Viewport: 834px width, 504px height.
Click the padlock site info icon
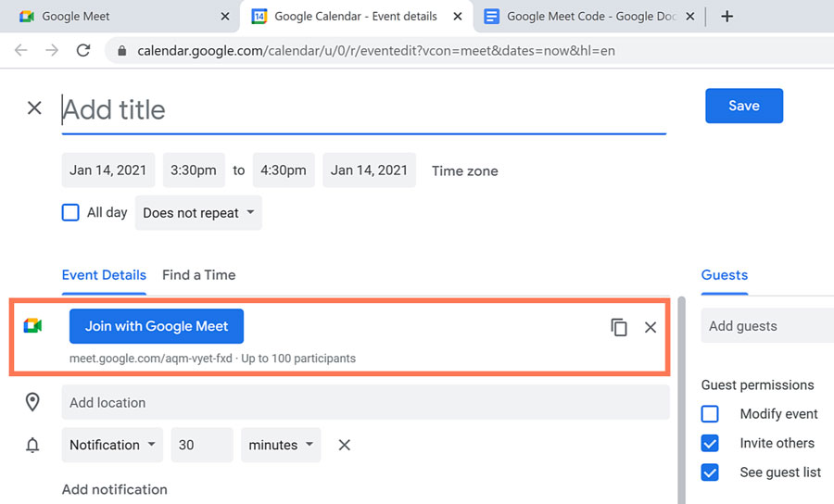point(121,51)
